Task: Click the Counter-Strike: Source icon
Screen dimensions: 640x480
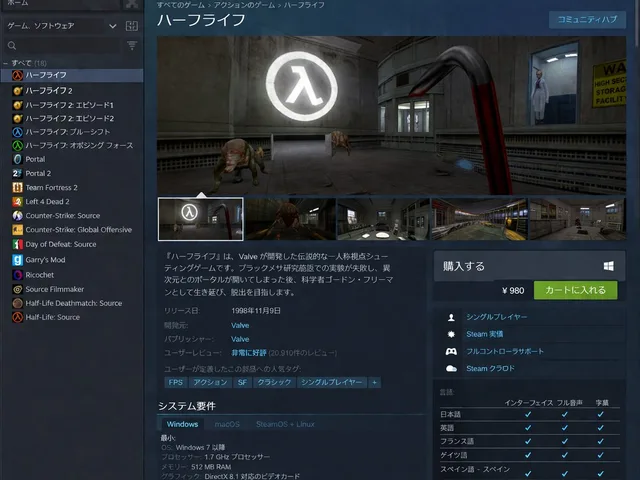Action: [x=18, y=216]
